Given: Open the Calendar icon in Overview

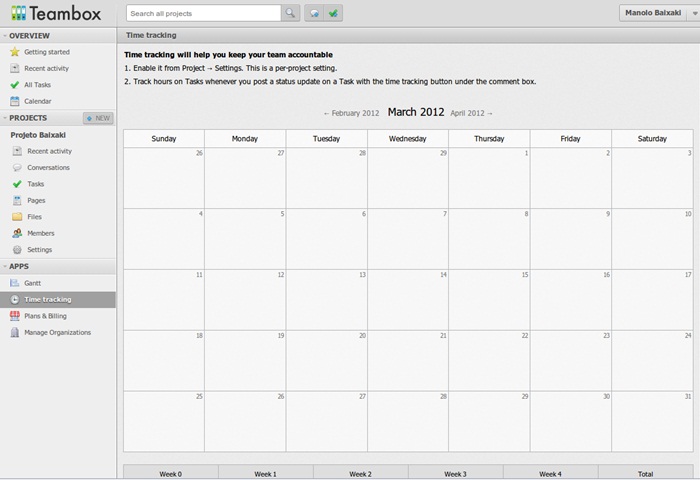Looking at the screenshot, I should pos(15,101).
